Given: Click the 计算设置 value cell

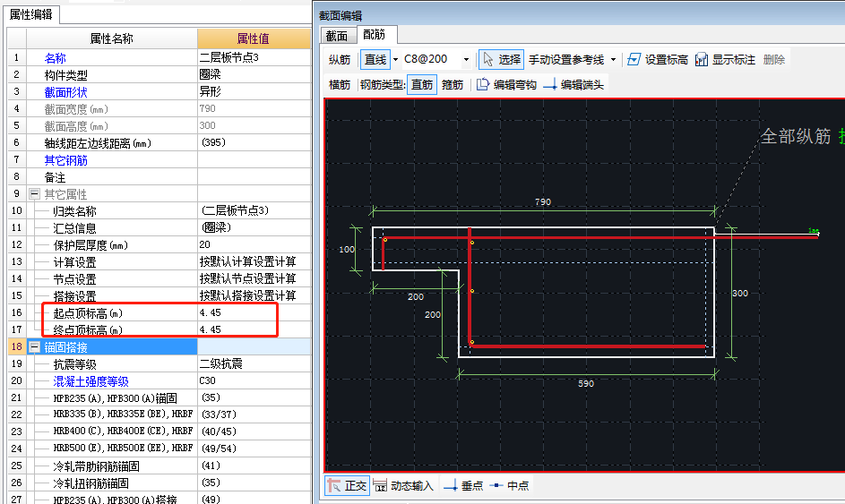Looking at the screenshot, I should (x=254, y=261).
